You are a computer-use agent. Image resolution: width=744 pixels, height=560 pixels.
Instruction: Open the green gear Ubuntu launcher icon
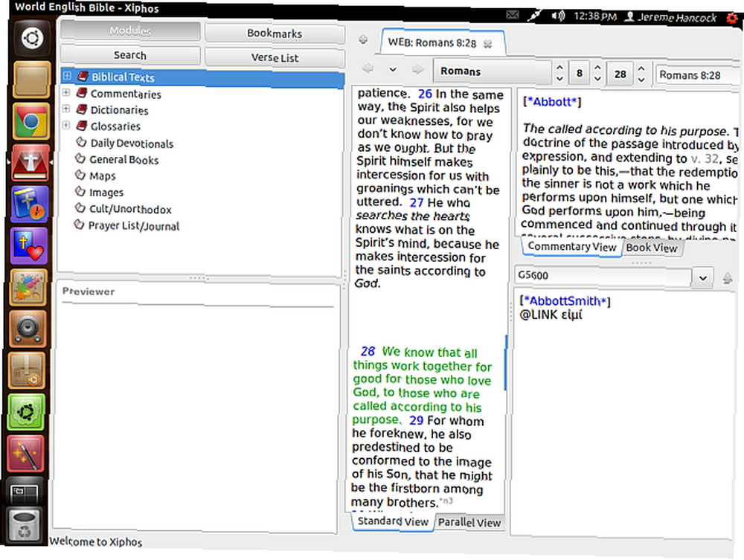click(x=27, y=411)
